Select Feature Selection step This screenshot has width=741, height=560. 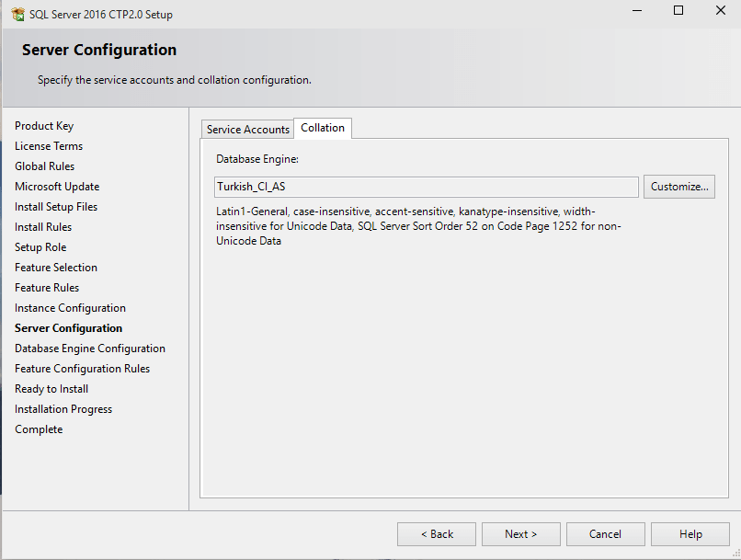tap(56, 268)
